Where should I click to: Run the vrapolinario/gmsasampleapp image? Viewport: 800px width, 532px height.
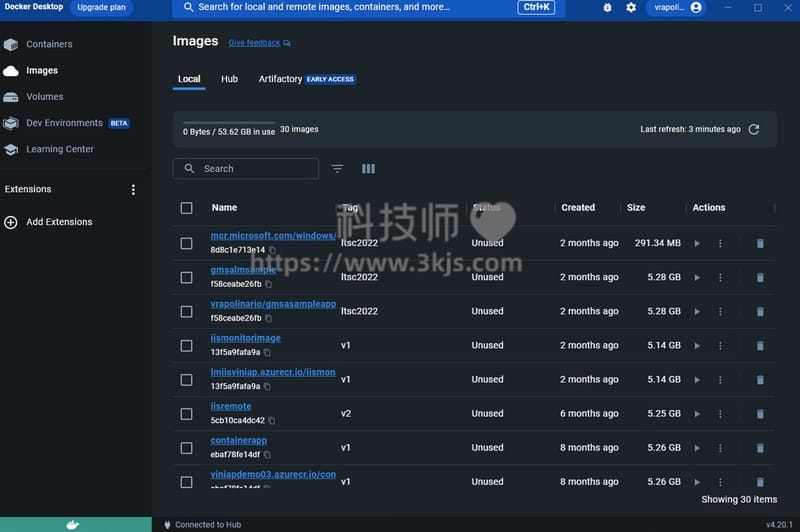click(x=697, y=312)
